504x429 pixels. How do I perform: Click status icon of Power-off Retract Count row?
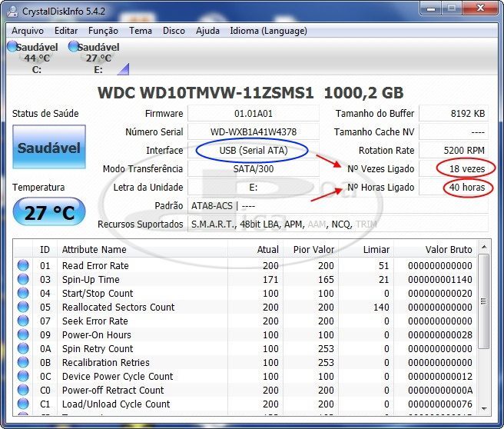point(23,390)
